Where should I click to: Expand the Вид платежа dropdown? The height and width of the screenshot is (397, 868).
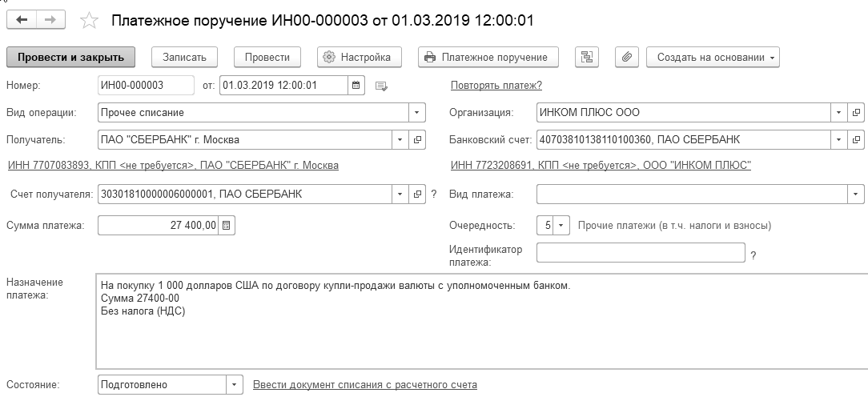coord(857,194)
